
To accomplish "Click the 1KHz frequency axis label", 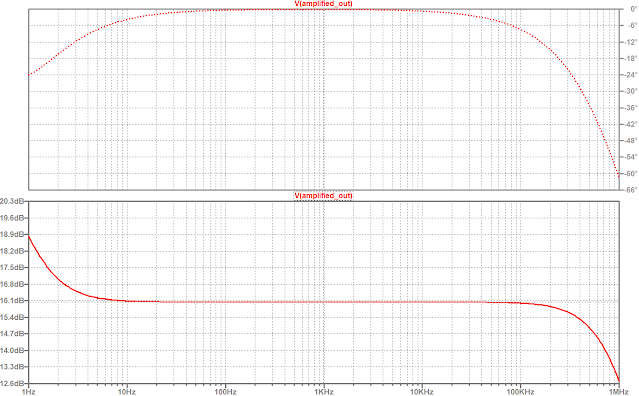I will point(324,392).
